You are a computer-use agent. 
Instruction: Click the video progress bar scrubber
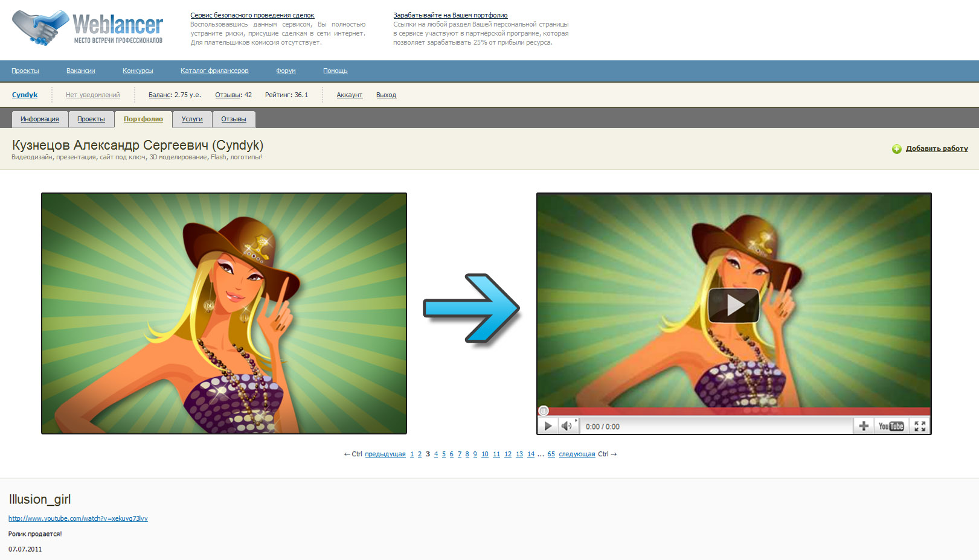point(544,411)
